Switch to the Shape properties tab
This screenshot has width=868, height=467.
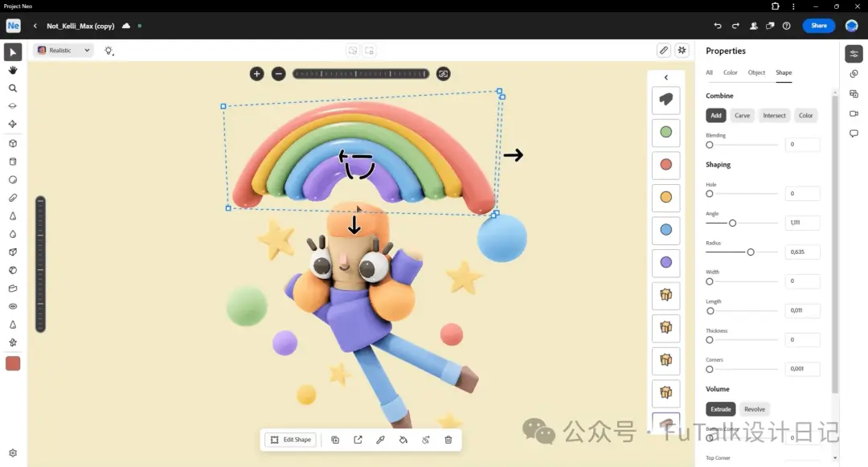click(x=784, y=72)
